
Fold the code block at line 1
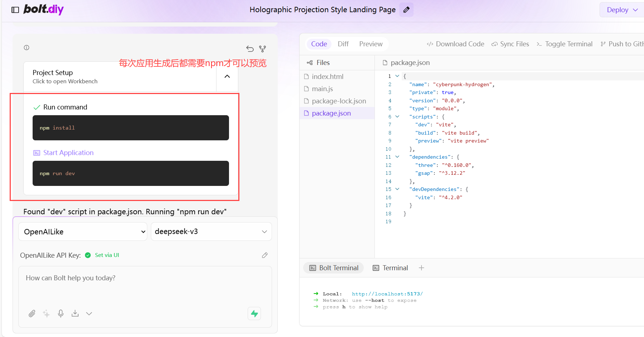click(397, 76)
